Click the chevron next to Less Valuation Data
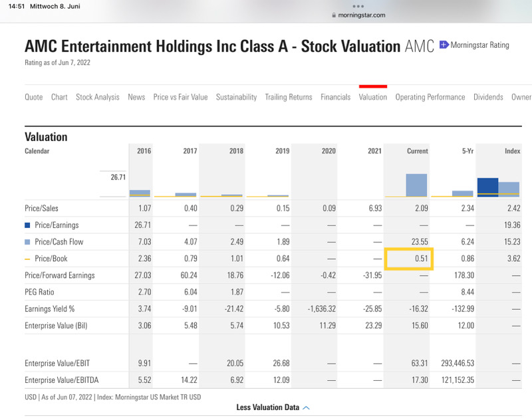 [x=305, y=406]
